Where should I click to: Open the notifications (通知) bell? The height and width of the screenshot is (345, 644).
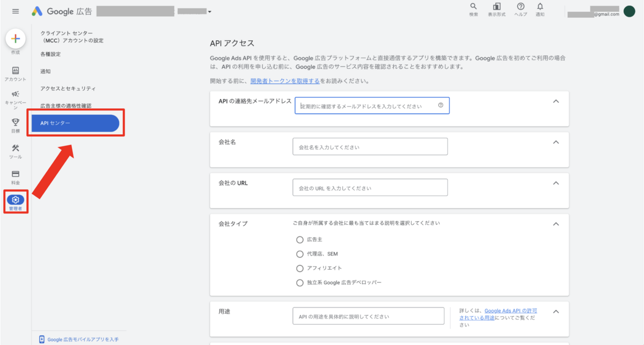(x=540, y=6)
